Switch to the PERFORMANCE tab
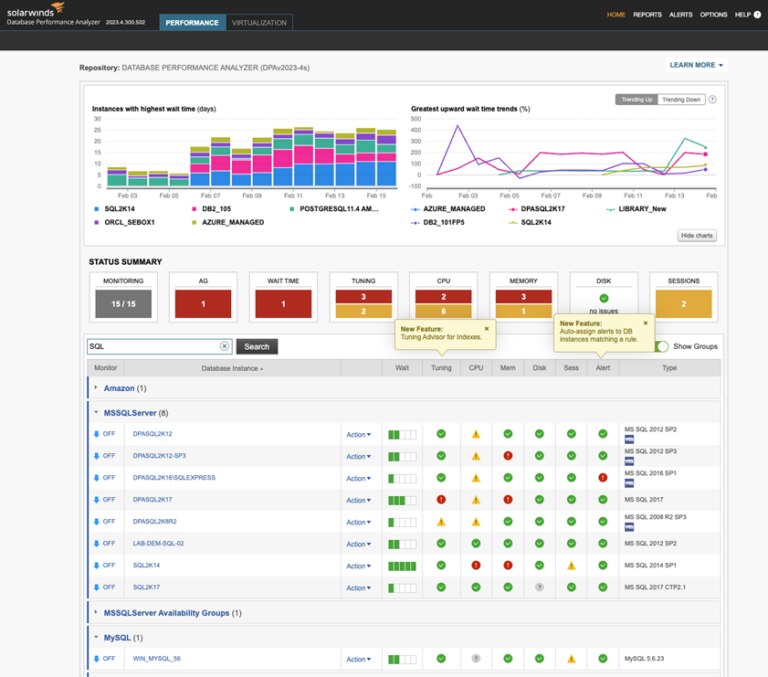 point(192,23)
